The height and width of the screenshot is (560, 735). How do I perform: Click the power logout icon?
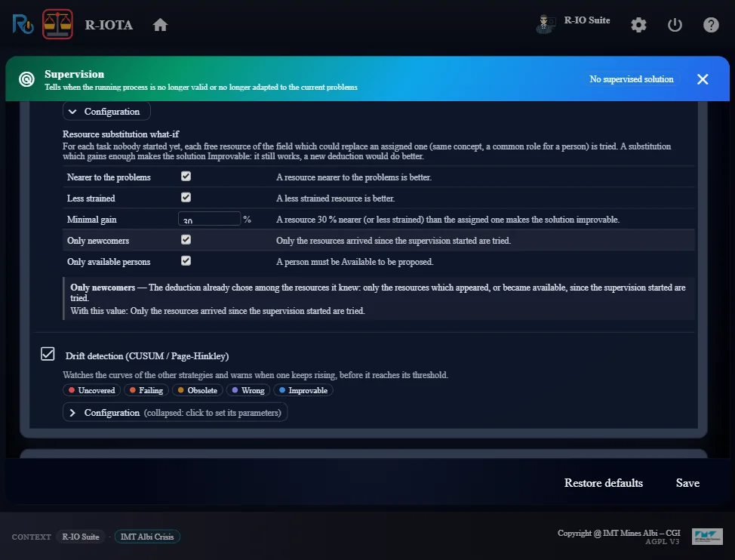675,25
